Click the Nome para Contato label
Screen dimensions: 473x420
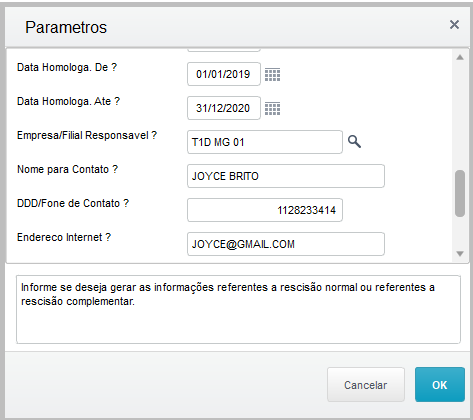[67, 169]
